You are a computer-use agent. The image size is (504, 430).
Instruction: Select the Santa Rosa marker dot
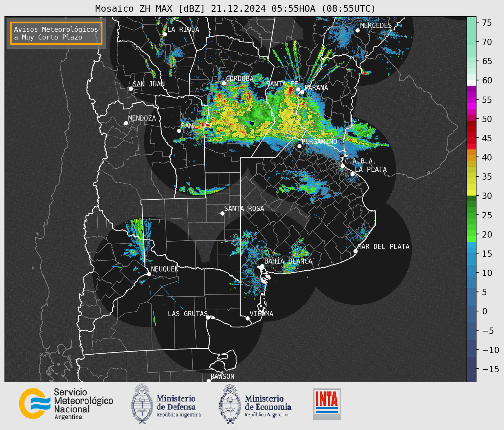point(222,214)
